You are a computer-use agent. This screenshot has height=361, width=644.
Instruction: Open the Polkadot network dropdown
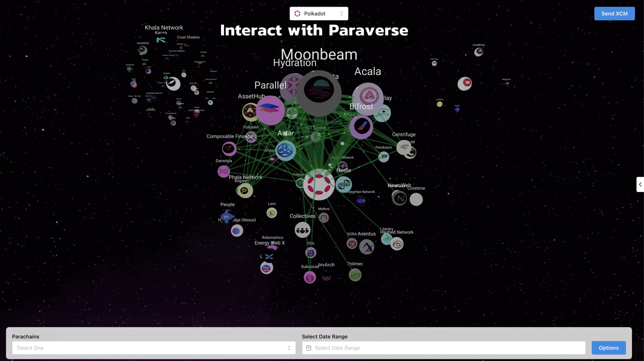(x=319, y=13)
